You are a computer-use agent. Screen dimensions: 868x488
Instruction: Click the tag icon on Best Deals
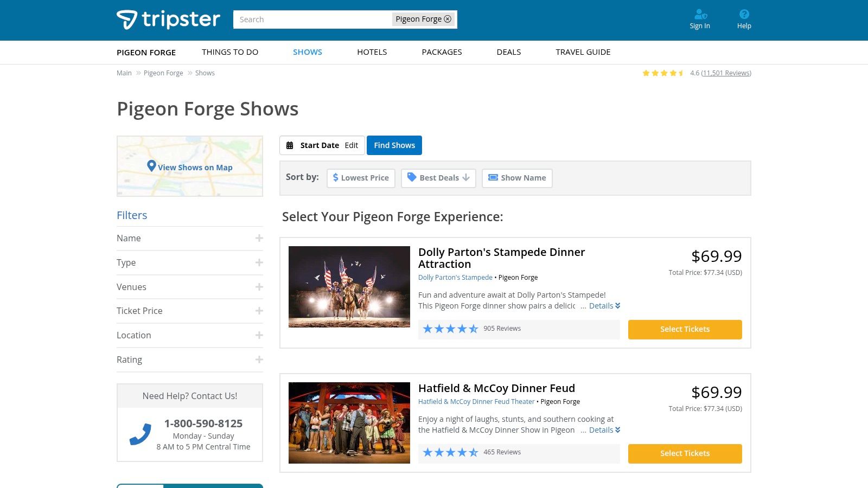coord(412,177)
